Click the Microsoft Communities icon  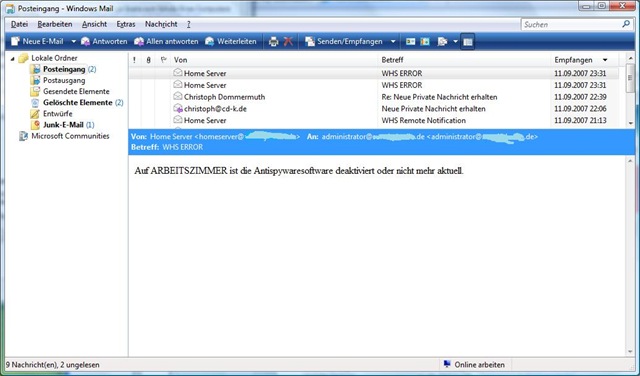coord(24,136)
